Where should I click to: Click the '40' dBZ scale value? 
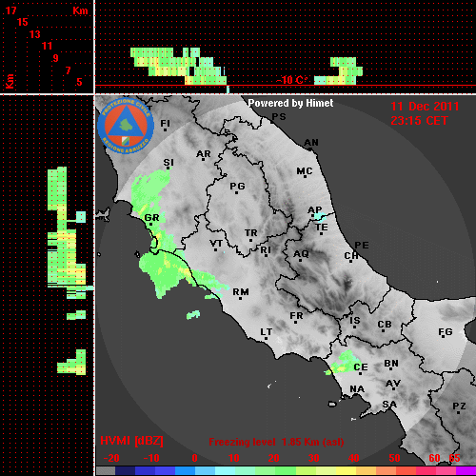pyautogui.click(x=353, y=458)
